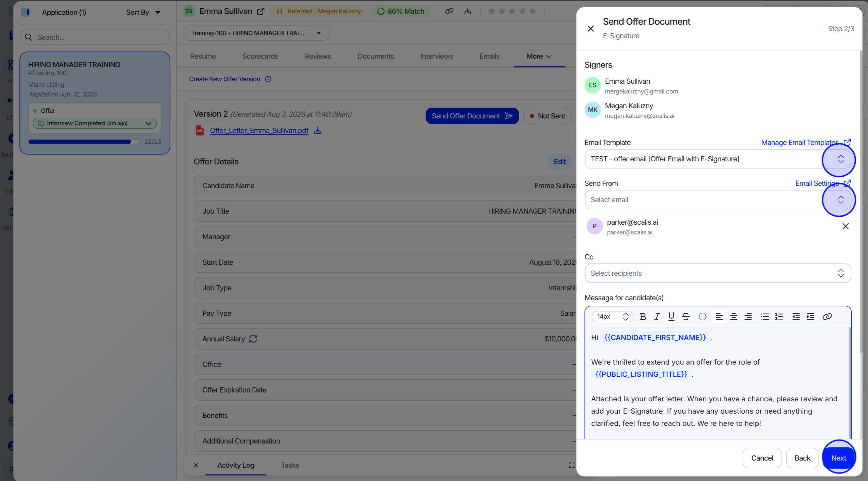
Task: Click the Not Sent status badge
Action: pyautogui.click(x=547, y=116)
